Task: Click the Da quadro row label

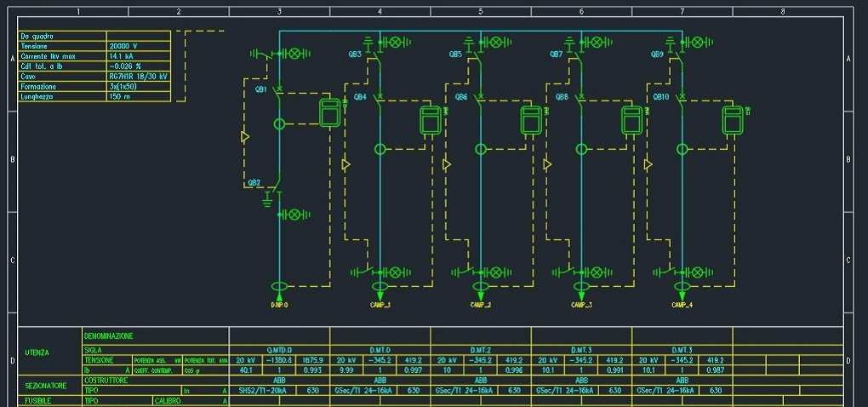Action: click(37, 36)
